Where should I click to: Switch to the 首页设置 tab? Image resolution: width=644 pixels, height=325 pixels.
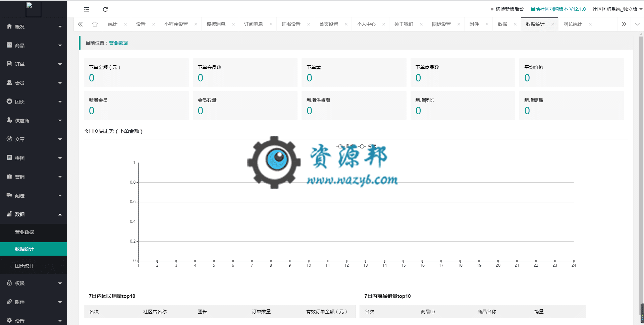tap(329, 24)
